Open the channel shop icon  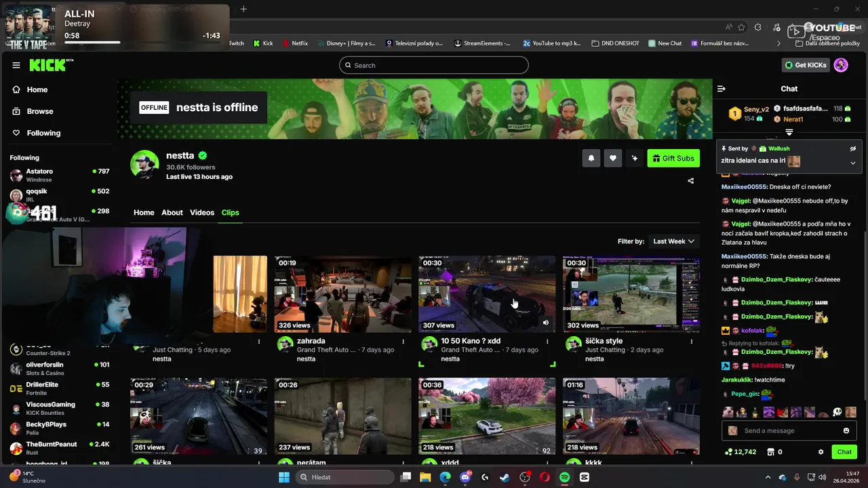770,452
